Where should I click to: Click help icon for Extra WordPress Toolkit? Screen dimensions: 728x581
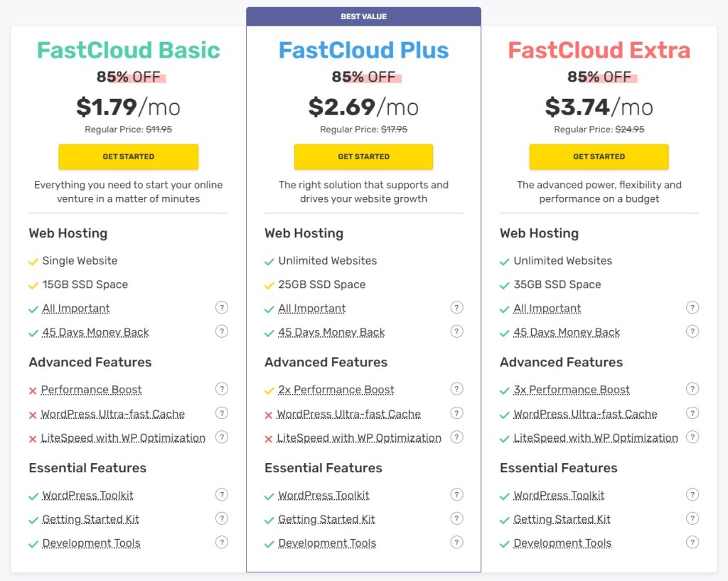coord(692,495)
